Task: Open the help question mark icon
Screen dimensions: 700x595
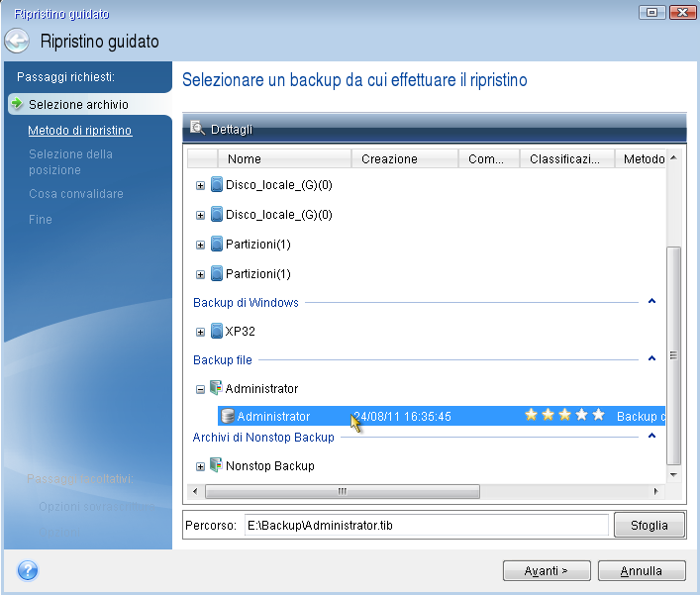Action: (x=28, y=570)
